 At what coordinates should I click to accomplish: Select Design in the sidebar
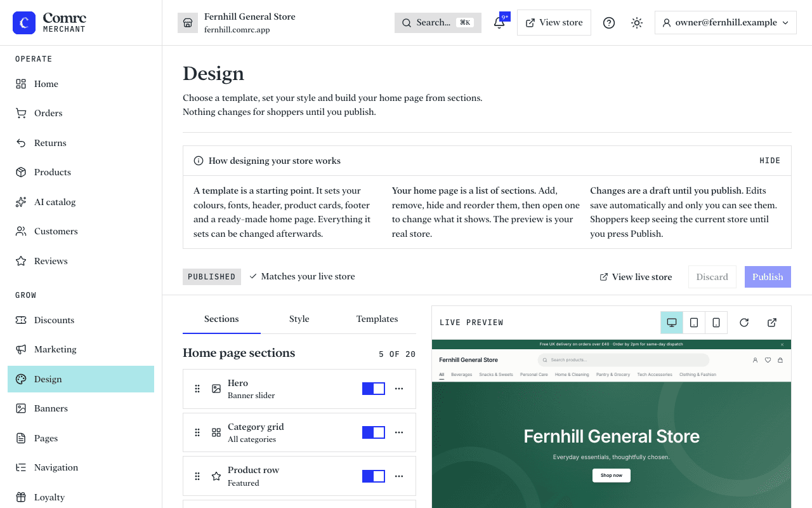(x=81, y=379)
